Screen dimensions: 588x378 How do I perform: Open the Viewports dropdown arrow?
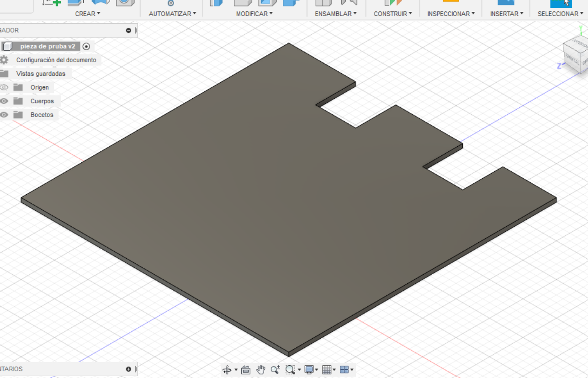click(x=352, y=370)
